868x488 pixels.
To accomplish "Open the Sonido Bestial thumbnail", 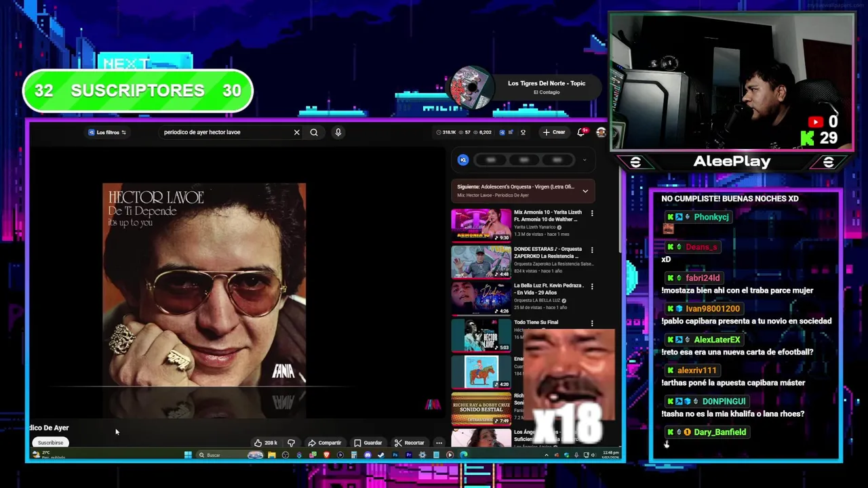I will click(481, 409).
